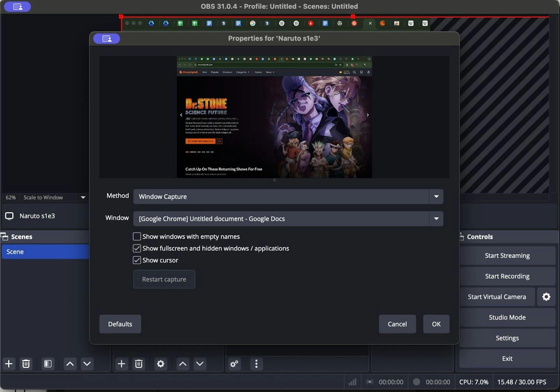Viewport: 560px width, 392px height.
Task: Click the Scenes dock panel icon
Action: (x=5, y=237)
